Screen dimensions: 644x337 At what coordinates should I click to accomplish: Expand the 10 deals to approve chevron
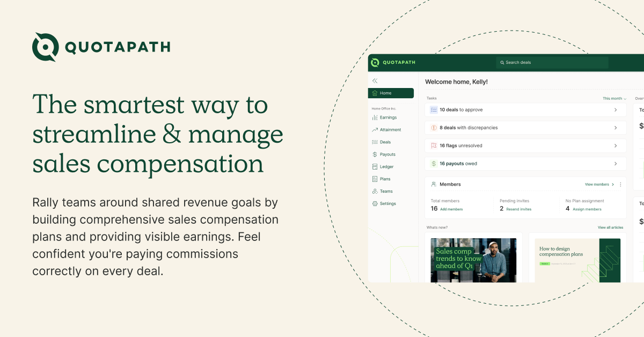[616, 110]
